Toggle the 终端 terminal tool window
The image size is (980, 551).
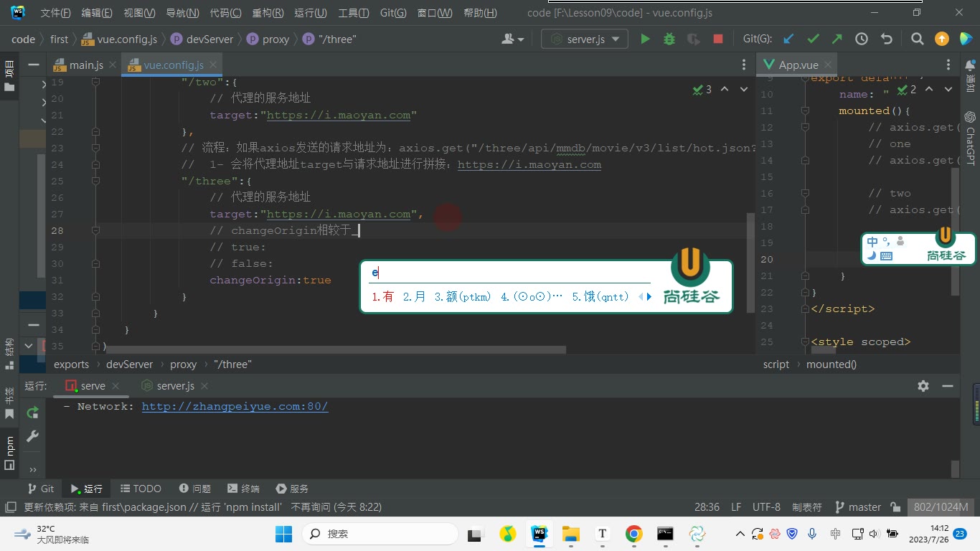pyautogui.click(x=243, y=489)
